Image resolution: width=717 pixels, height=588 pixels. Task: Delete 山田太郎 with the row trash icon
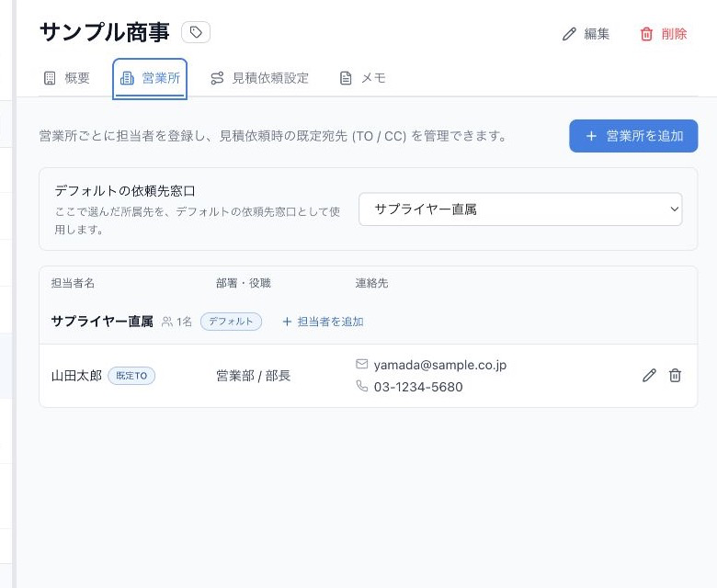(x=675, y=376)
